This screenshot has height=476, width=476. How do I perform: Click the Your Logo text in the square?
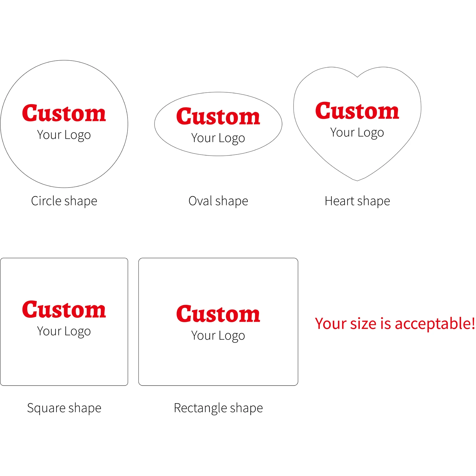(x=64, y=331)
